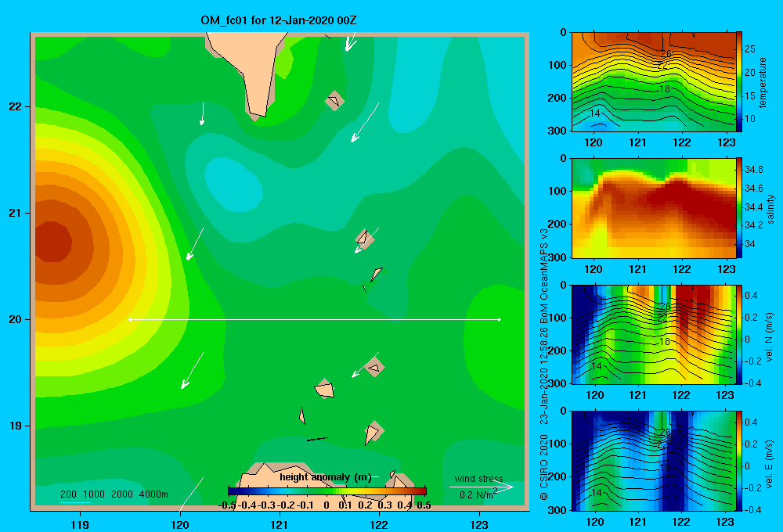Image resolution: width=783 pixels, height=532 pixels.
Task: Click the '34.8' tick on the salinity colorbar
Action: coord(753,170)
